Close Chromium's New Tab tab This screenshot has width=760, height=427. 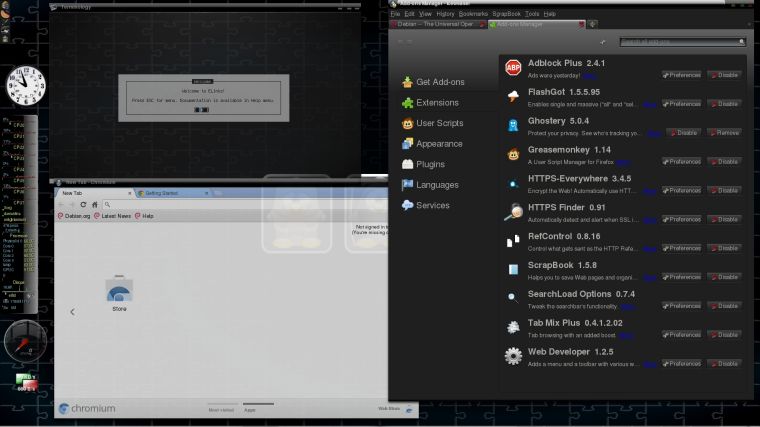[129, 193]
